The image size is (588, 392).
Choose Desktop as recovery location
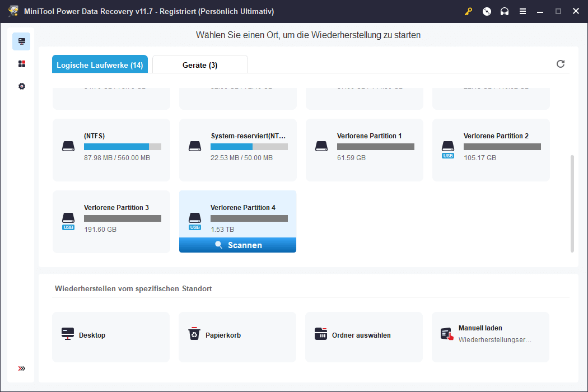111,337
